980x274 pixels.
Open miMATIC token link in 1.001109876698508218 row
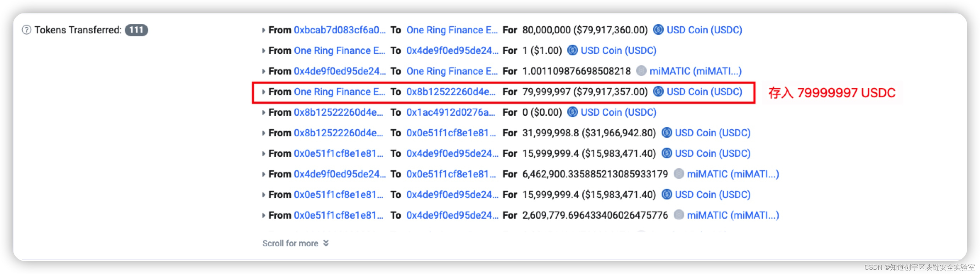(695, 71)
